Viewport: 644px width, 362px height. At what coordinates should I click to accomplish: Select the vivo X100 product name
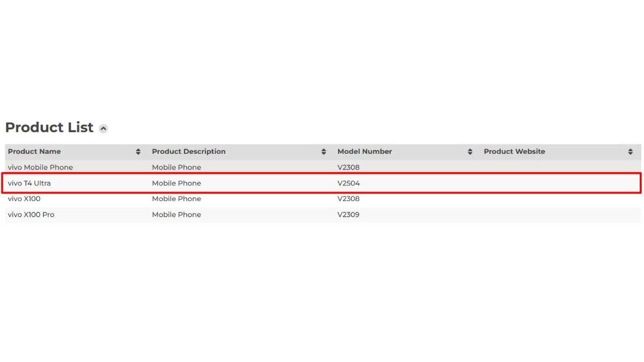tap(24, 199)
